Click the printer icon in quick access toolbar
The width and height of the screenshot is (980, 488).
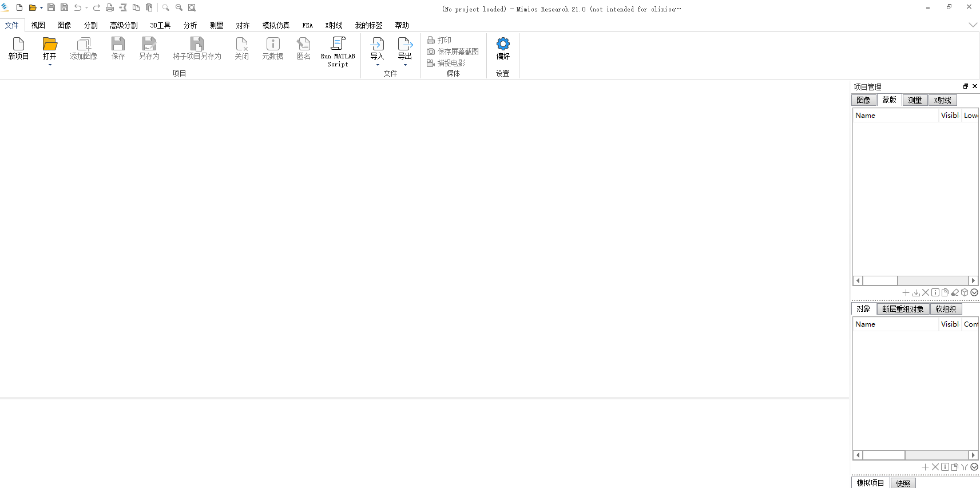pyautogui.click(x=110, y=7)
